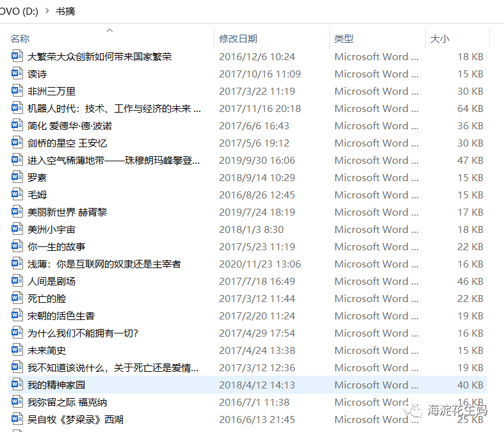Select the file 未来简史
The height and width of the screenshot is (432, 504).
pyautogui.click(x=47, y=351)
